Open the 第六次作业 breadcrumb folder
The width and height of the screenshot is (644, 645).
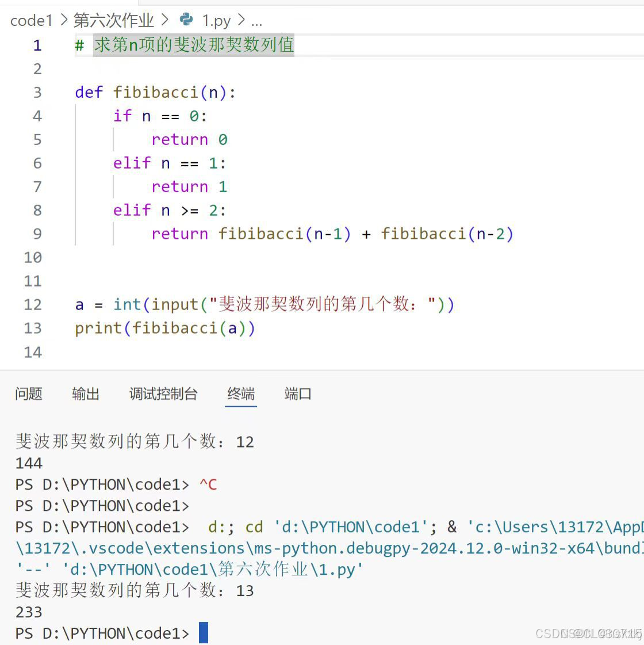(x=113, y=20)
